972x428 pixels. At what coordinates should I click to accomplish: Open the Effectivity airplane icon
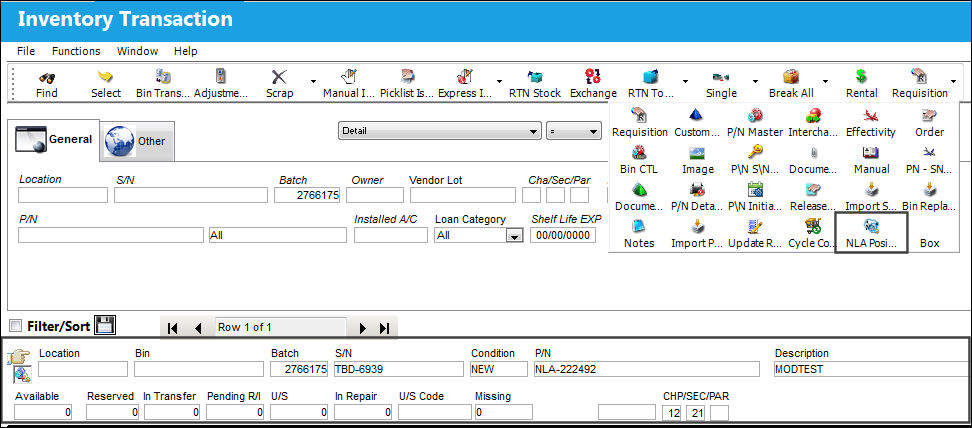pos(871,115)
